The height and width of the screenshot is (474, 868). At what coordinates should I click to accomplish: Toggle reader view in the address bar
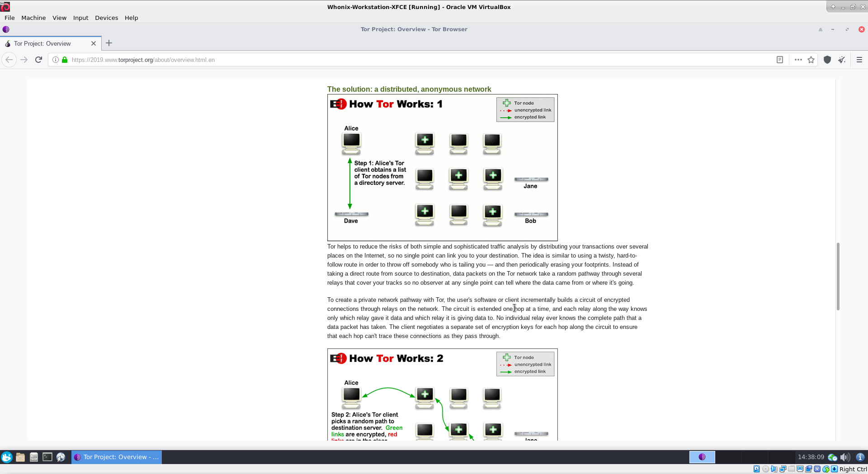coord(780,60)
